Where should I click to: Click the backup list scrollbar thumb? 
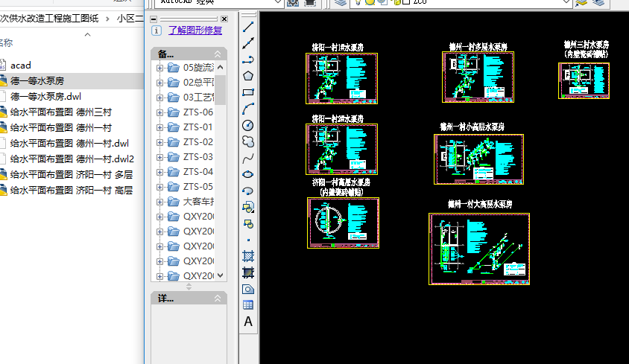(x=221, y=90)
